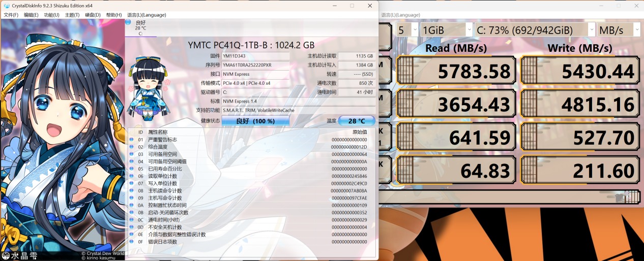Viewport: 644px width, 261px height.
Task: Click the 属性名称 column header
Action: pyautogui.click(x=159, y=132)
